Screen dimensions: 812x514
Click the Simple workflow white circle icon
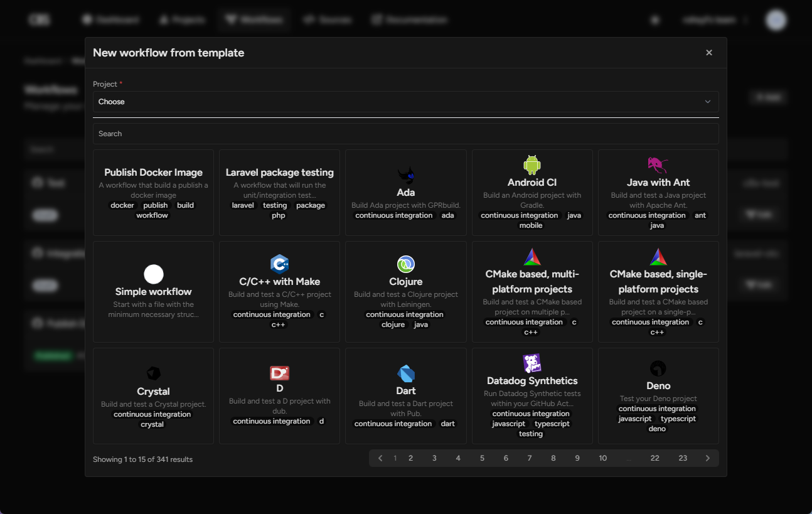click(x=154, y=274)
